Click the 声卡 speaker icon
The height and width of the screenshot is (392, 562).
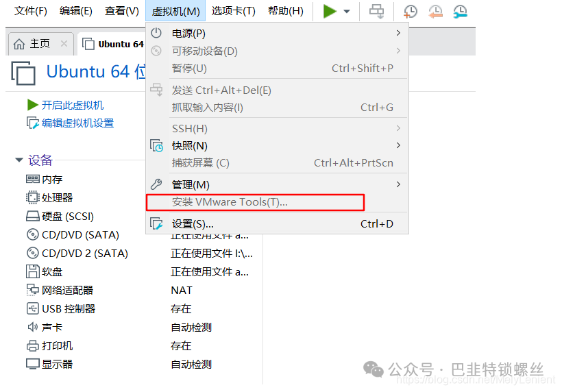(33, 327)
